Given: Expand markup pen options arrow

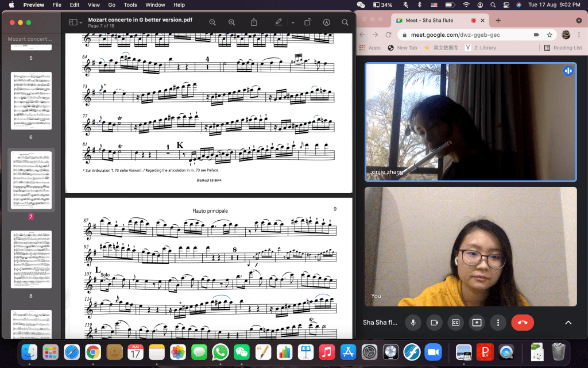Looking at the screenshot, I should tap(293, 22).
